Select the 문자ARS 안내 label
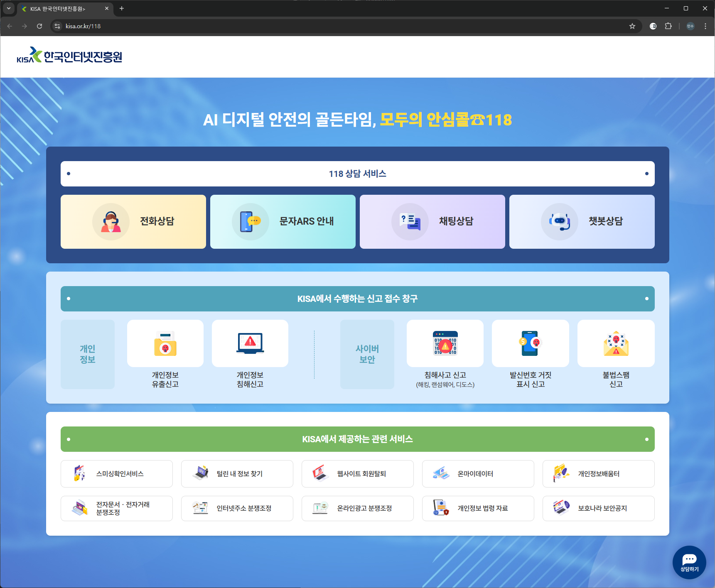The width and height of the screenshot is (715, 588). (307, 221)
